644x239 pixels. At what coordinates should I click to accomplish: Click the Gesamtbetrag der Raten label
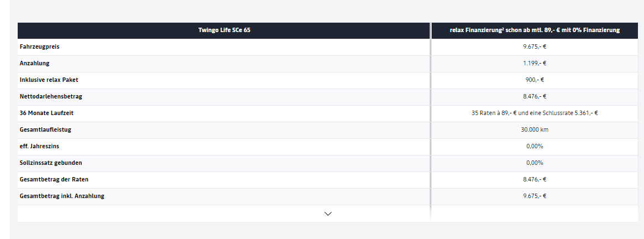54,179
